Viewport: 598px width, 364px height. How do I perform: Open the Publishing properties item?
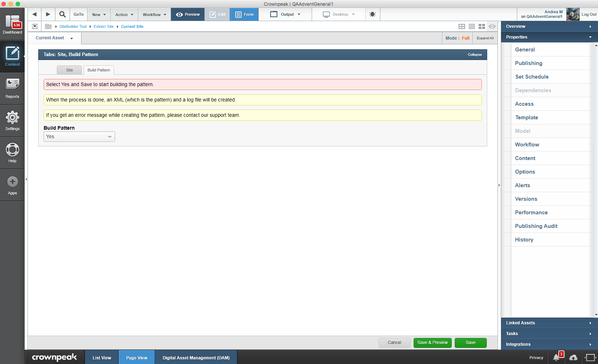coord(528,63)
